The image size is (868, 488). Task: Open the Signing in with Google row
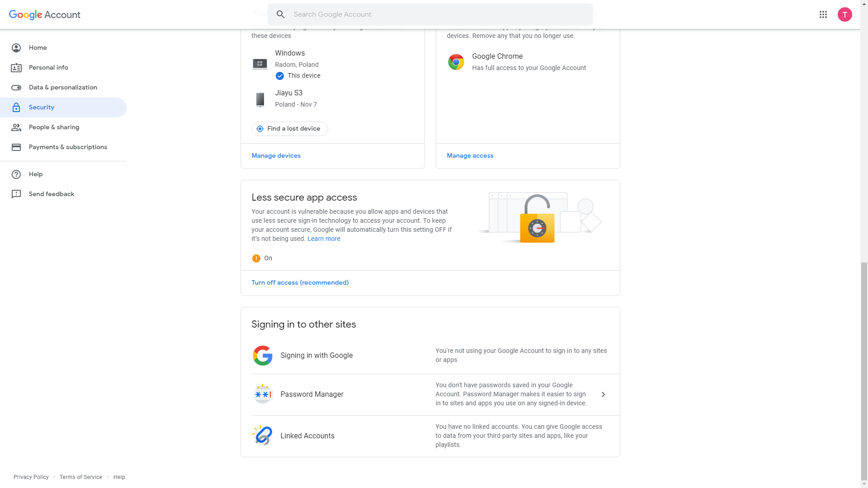pyautogui.click(x=435, y=356)
